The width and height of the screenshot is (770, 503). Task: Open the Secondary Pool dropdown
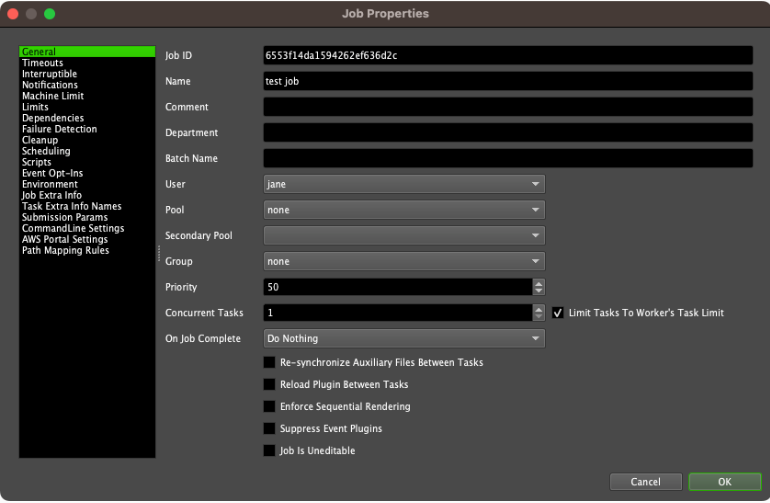pos(404,236)
